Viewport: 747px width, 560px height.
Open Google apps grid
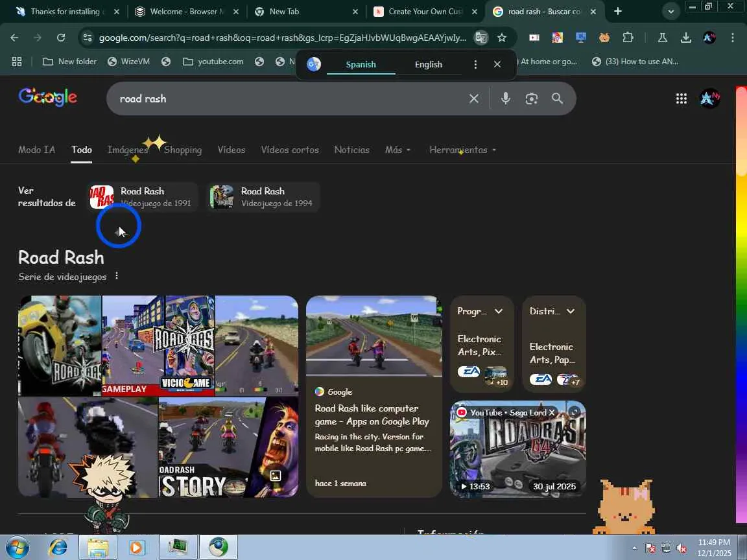pyautogui.click(x=682, y=99)
